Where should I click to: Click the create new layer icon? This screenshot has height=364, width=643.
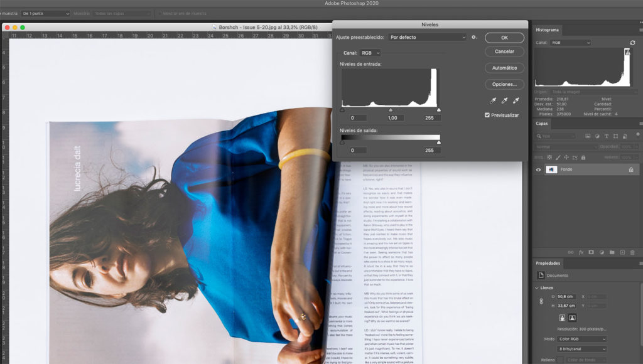tap(622, 252)
